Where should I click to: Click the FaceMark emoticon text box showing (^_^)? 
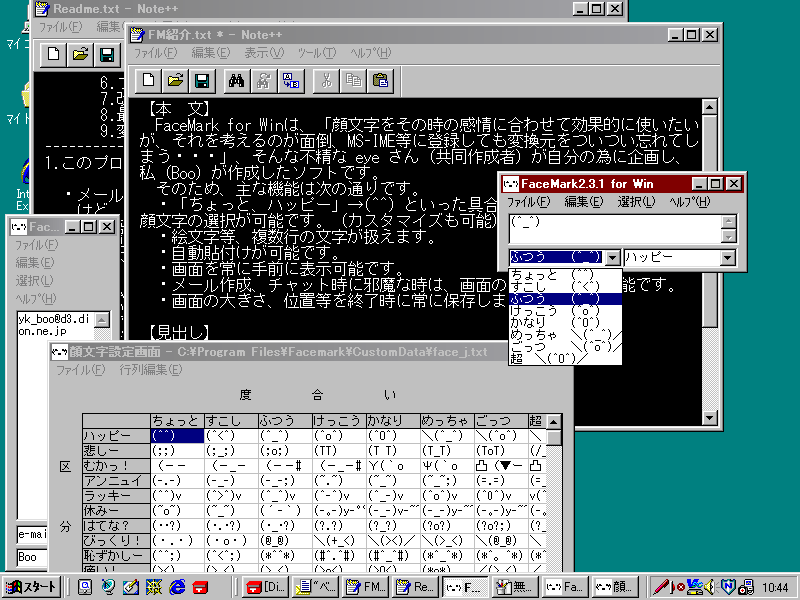(615, 229)
